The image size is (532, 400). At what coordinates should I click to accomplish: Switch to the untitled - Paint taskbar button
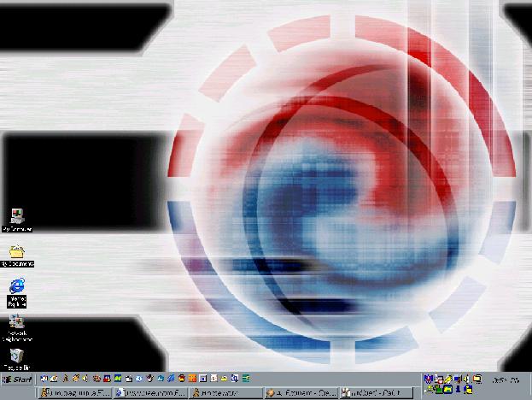click(x=377, y=393)
